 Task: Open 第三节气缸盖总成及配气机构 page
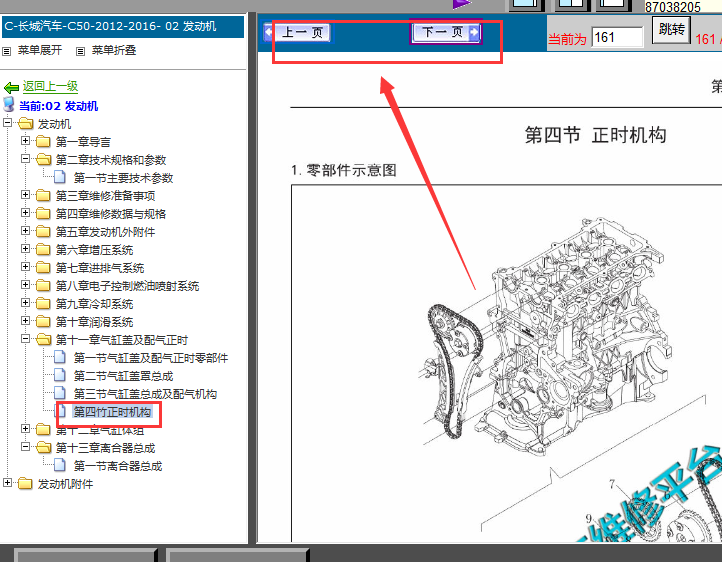[145, 394]
